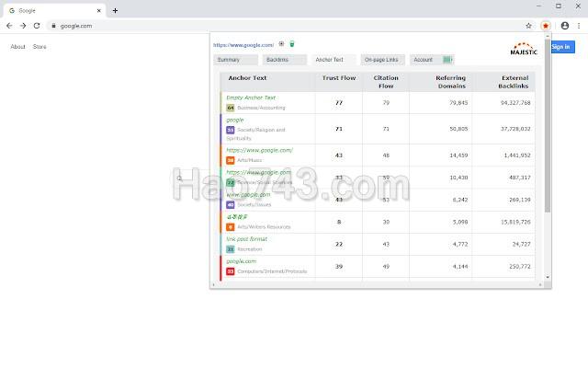Click the 14,459 referring domains value
Viewport: 588px width, 368px height.
[458, 155]
